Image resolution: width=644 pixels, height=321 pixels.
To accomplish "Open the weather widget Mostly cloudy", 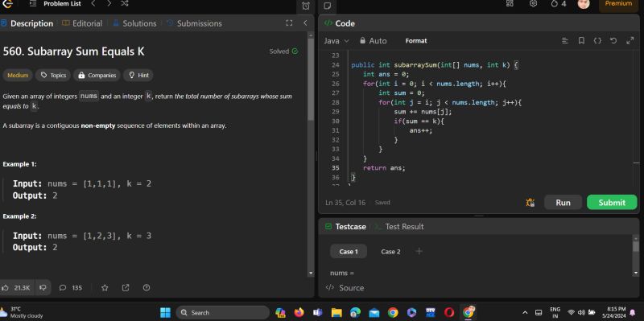I will coord(22,313).
